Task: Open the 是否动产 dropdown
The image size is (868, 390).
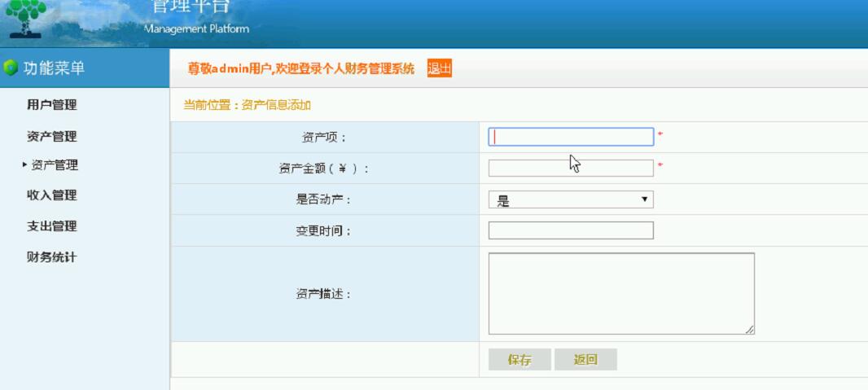Action: [571, 199]
